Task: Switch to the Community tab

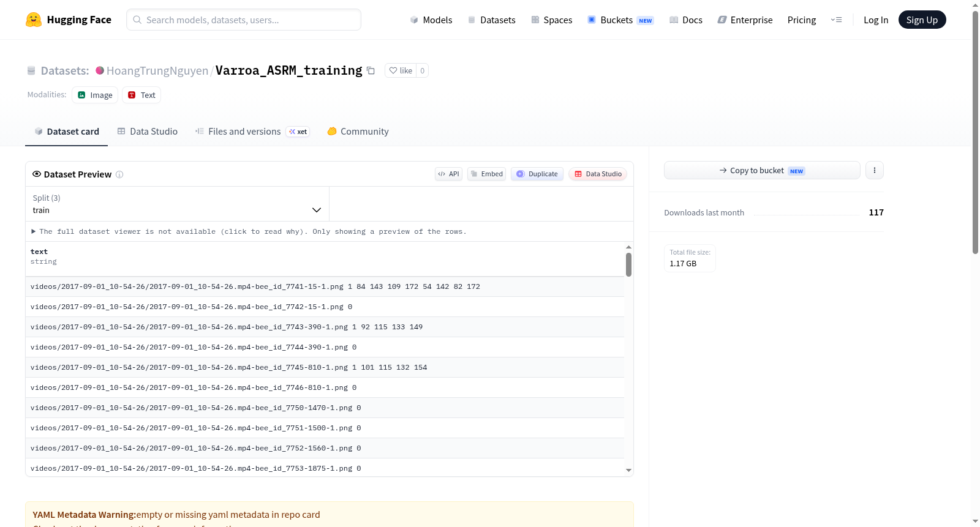Action: pyautogui.click(x=358, y=132)
